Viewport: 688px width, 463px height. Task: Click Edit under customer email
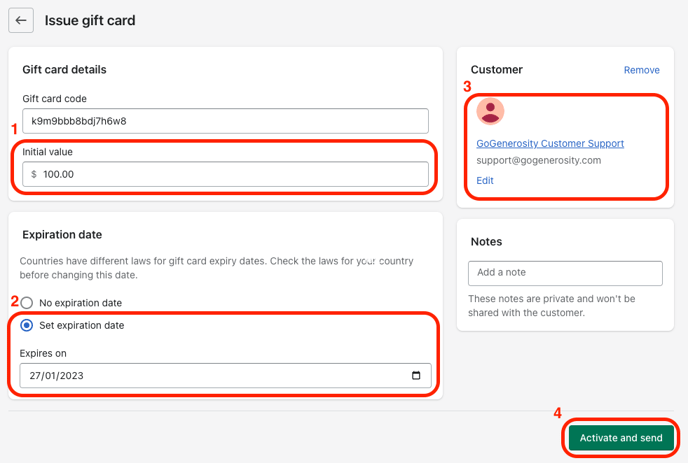point(485,180)
